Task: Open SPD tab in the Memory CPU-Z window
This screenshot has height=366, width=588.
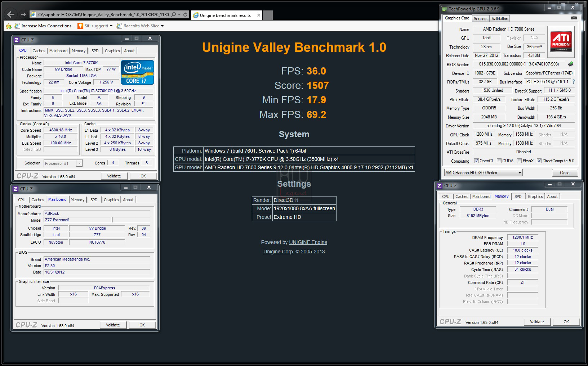Action: 518,196
